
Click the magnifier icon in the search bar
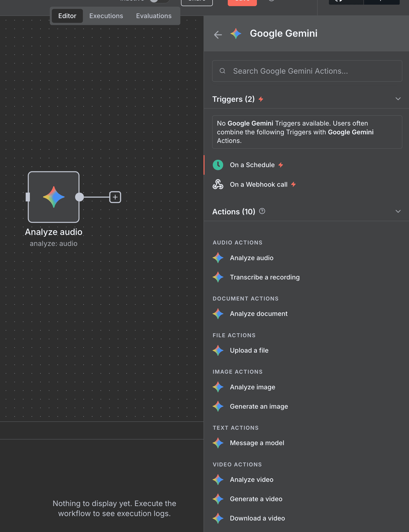pyautogui.click(x=222, y=71)
